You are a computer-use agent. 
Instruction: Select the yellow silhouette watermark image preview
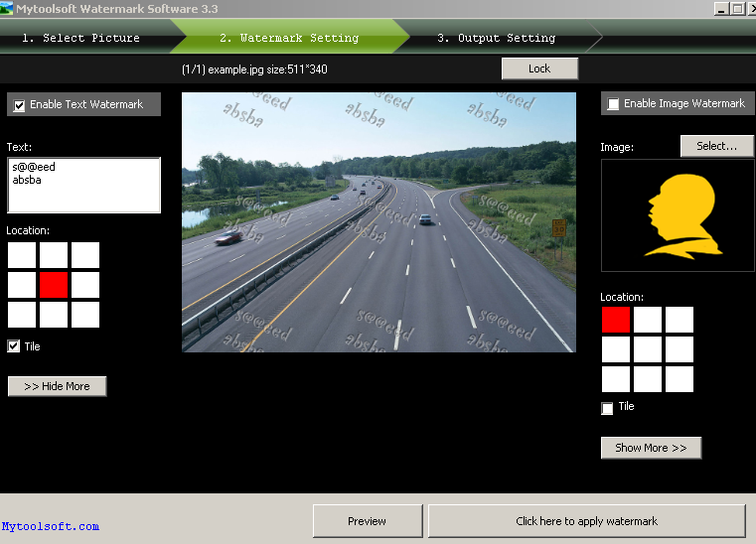[x=678, y=215]
